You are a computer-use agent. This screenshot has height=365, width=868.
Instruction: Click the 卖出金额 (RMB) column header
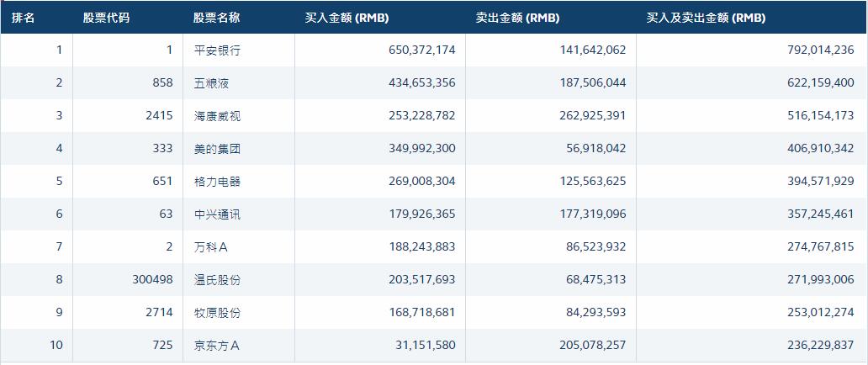coord(517,18)
